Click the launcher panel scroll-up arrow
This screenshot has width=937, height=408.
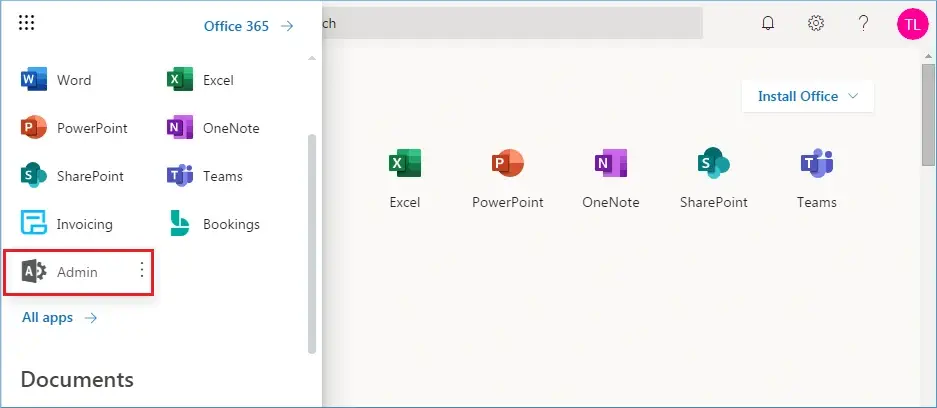[x=311, y=58]
